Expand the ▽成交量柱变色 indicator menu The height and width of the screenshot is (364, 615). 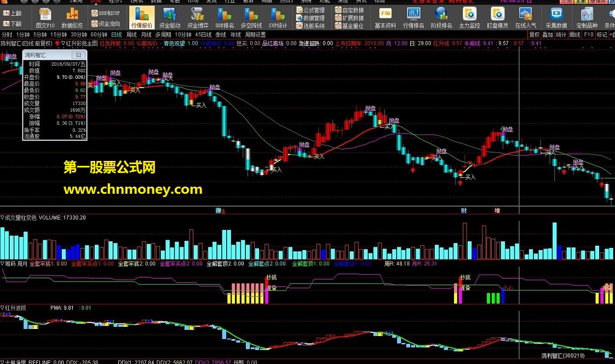pos(19,217)
